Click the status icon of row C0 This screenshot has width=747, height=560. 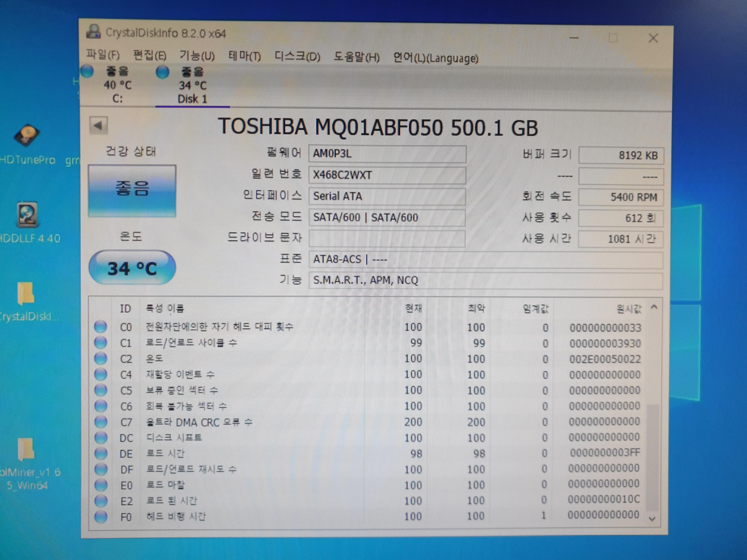[101, 326]
